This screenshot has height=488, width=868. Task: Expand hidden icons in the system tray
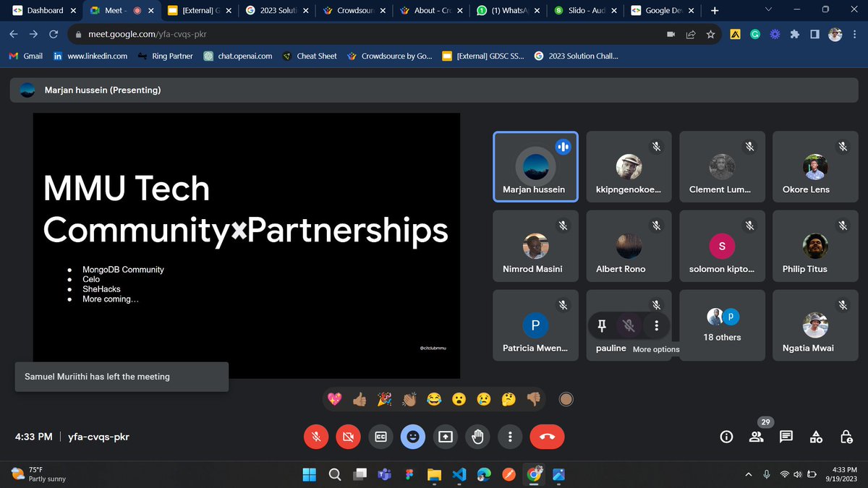pos(749,474)
